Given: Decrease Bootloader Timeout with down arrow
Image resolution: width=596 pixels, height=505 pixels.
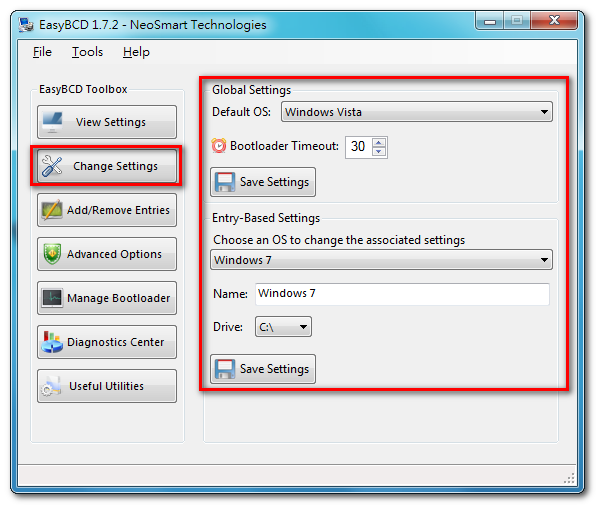Looking at the screenshot, I should (379, 152).
